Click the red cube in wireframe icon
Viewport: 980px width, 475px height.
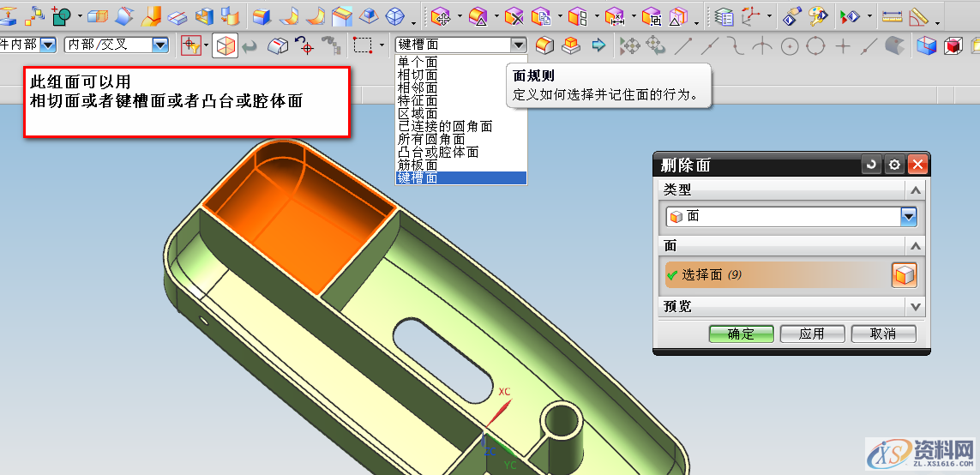tap(953, 45)
